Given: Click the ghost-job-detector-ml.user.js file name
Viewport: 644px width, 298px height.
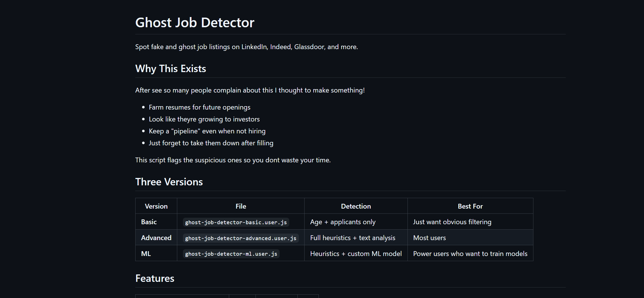Looking at the screenshot, I should (x=231, y=254).
